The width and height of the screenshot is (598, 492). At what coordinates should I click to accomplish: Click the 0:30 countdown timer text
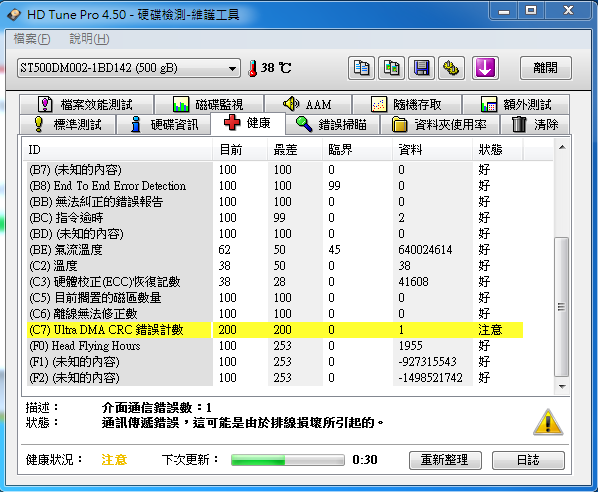coord(365,460)
